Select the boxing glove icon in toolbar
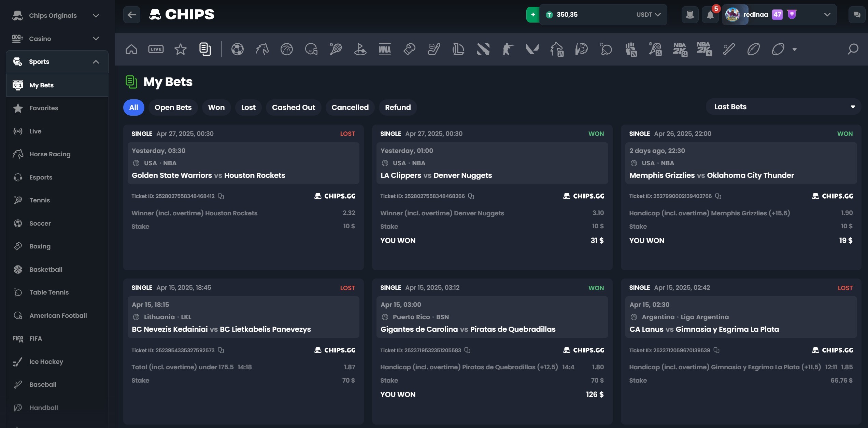This screenshot has height=428, width=868. (x=409, y=49)
